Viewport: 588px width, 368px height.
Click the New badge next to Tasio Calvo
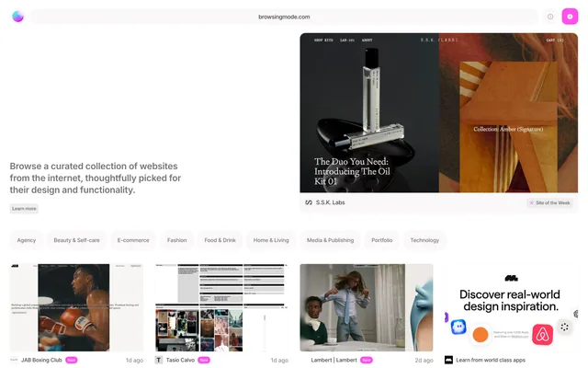(204, 360)
